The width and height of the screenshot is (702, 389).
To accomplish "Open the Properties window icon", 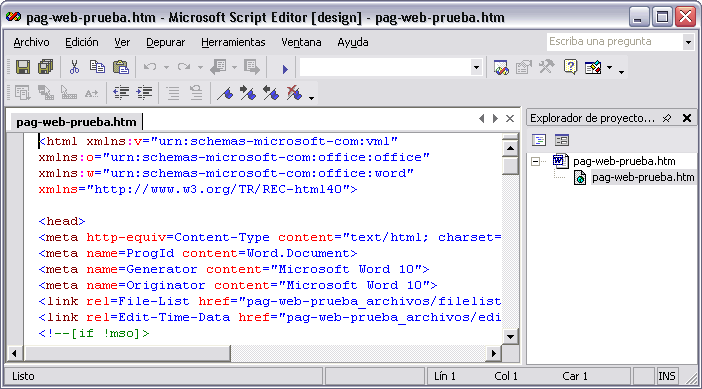I will [524, 68].
